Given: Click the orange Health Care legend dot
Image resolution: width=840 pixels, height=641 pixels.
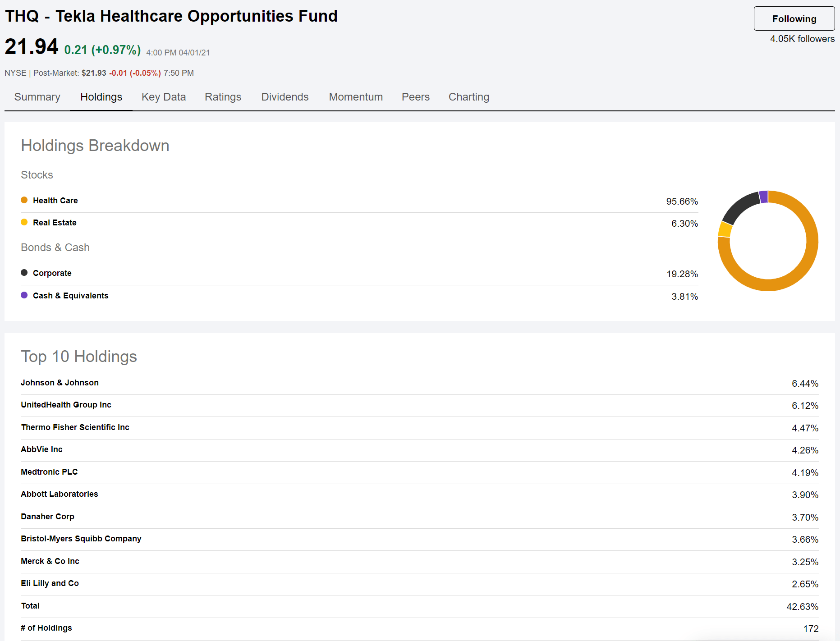Looking at the screenshot, I should [x=24, y=200].
